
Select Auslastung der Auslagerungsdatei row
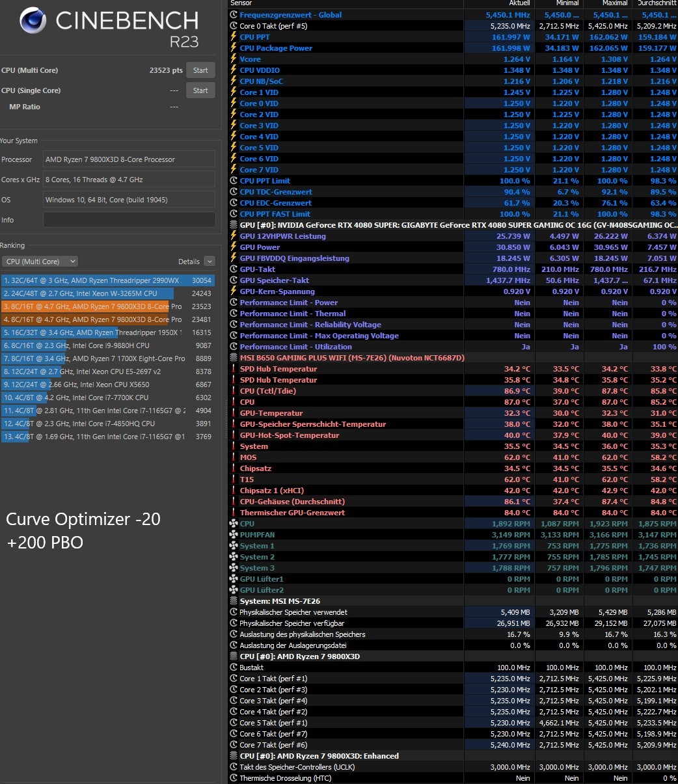[454, 645]
